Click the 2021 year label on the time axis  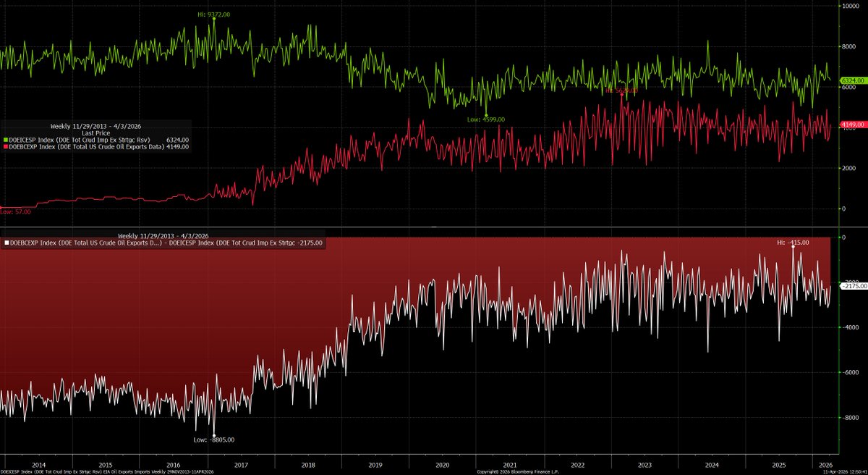click(x=511, y=464)
